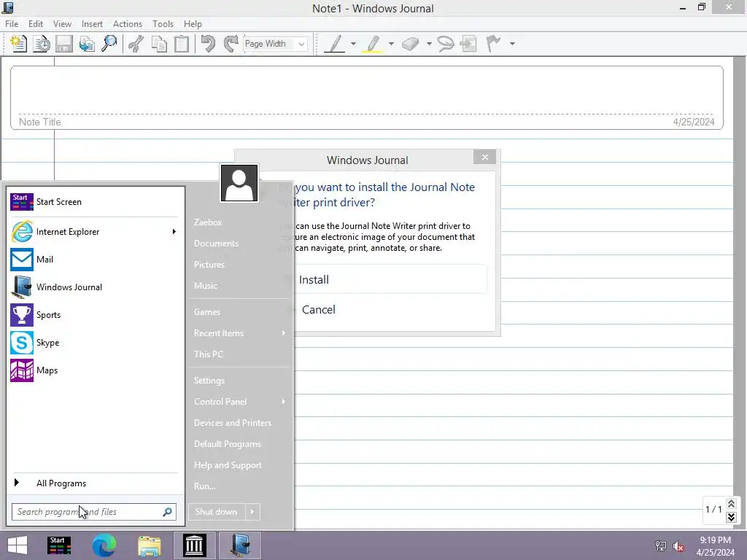Expand All Programs in Start menu
This screenshot has height=560, width=747.
pyautogui.click(x=94, y=483)
